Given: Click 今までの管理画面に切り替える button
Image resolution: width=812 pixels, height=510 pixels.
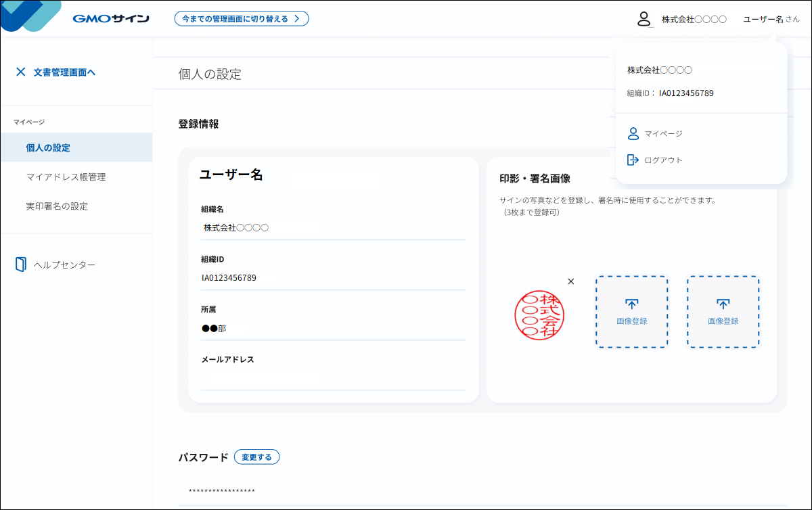Looking at the screenshot, I should [x=242, y=18].
